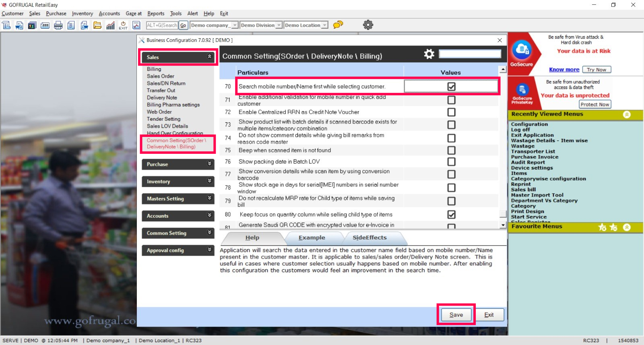Click the Save button
Screen dimensions: 644x345
click(456, 315)
